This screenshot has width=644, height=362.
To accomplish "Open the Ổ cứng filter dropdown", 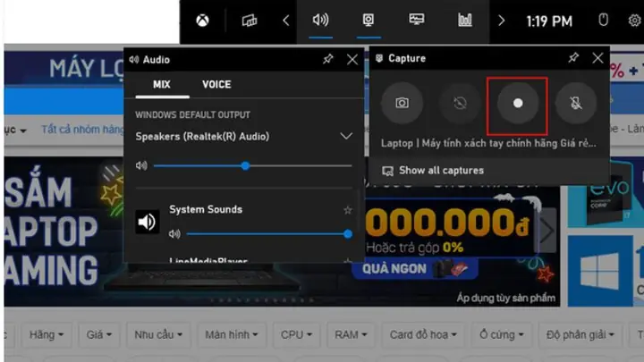I will click(502, 335).
